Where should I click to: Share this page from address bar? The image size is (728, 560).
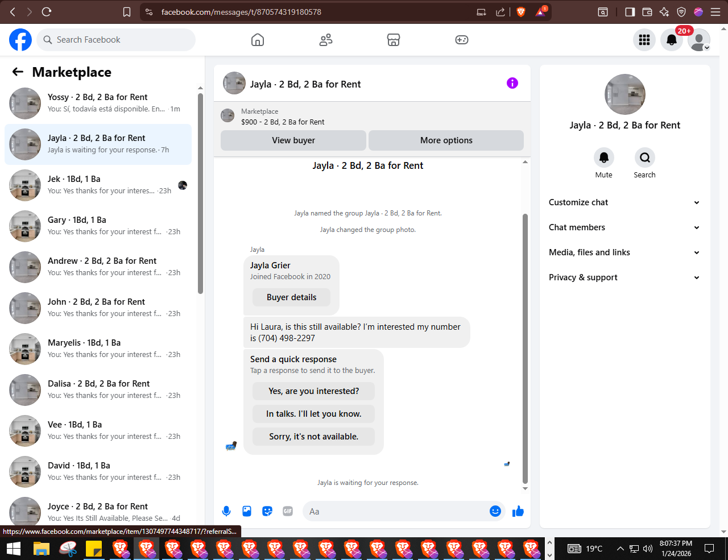[500, 12]
